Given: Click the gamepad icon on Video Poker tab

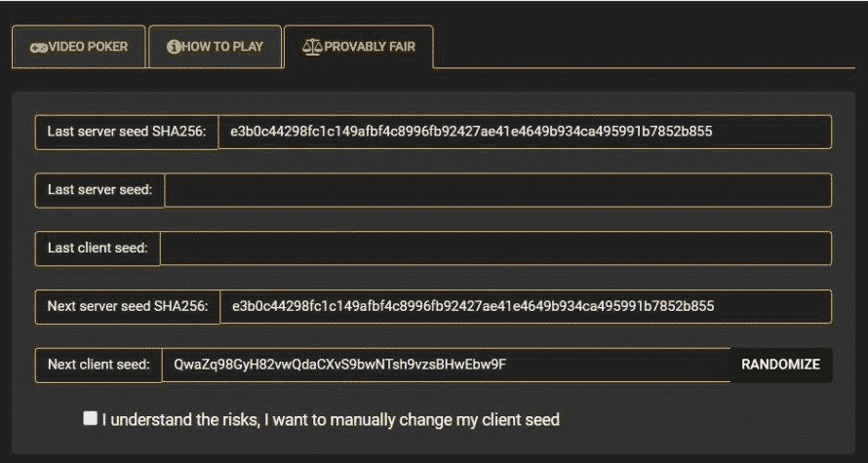Looking at the screenshot, I should coord(39,47).
